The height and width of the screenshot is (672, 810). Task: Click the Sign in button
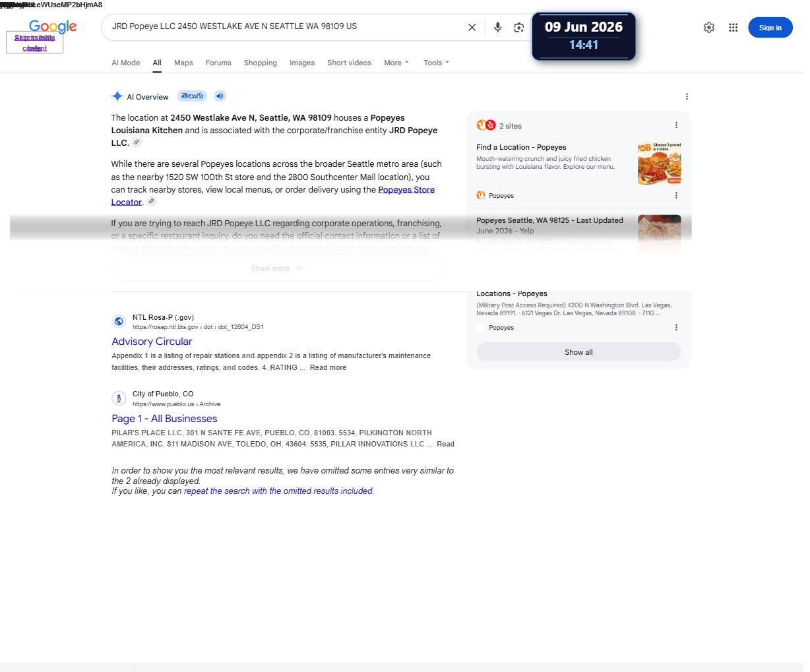(x=770, y=28)
